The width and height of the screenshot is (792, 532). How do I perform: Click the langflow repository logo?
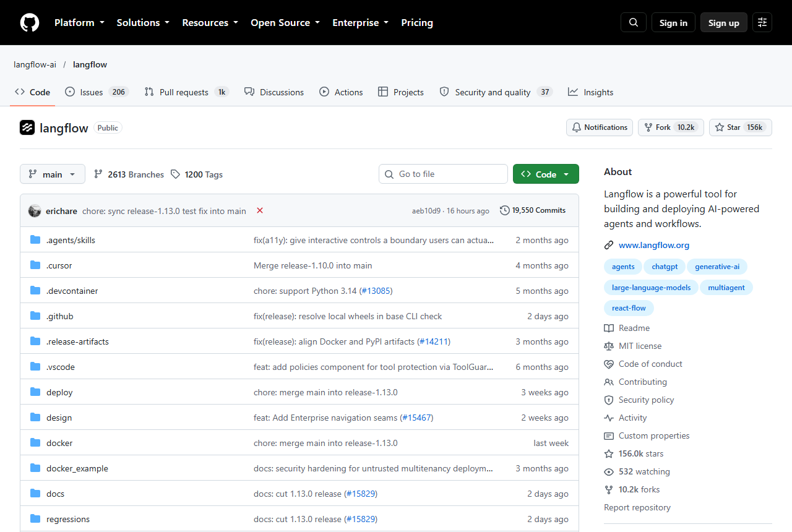coord(27,127)
